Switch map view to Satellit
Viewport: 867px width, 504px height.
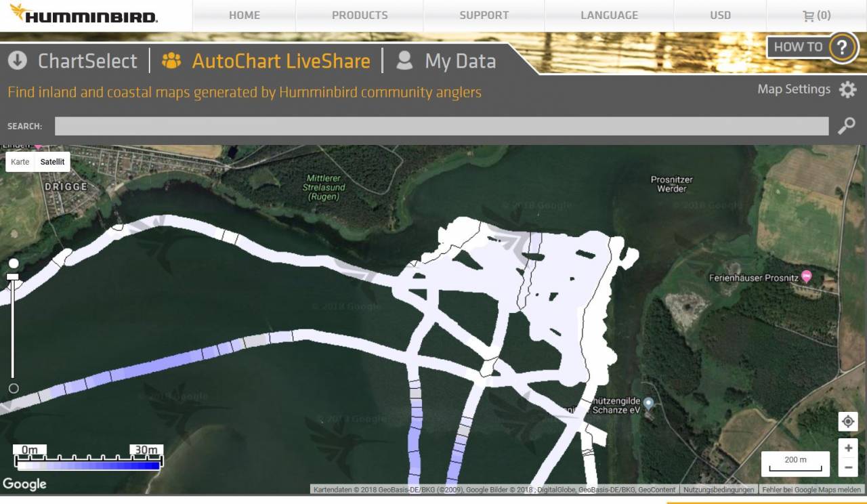[x=52, y=162]
